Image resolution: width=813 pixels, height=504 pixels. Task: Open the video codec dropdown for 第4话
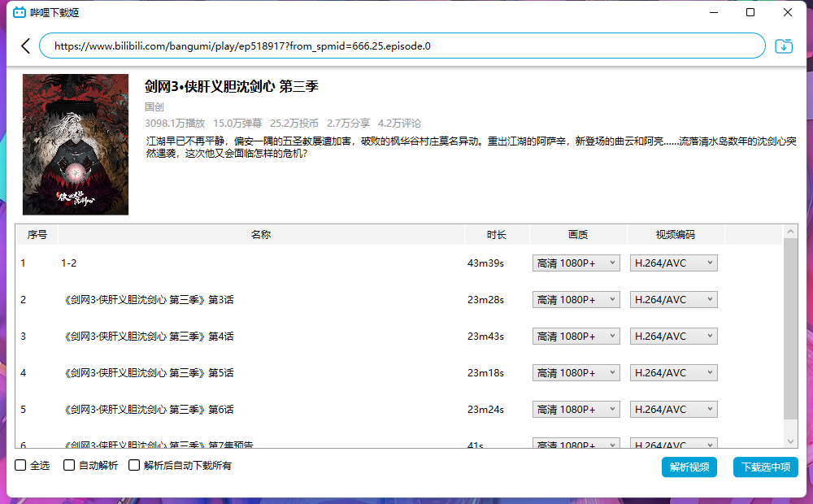(x=673, y=336)
